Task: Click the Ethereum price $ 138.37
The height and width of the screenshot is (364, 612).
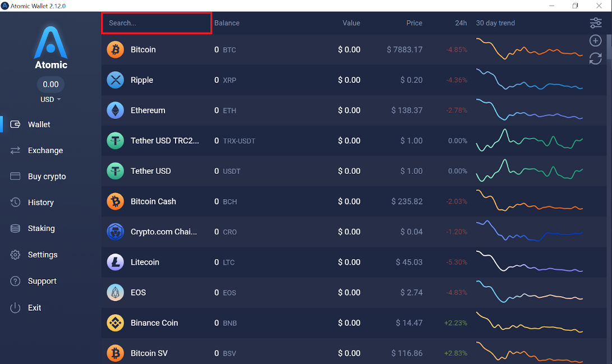Action: point(407,110)
